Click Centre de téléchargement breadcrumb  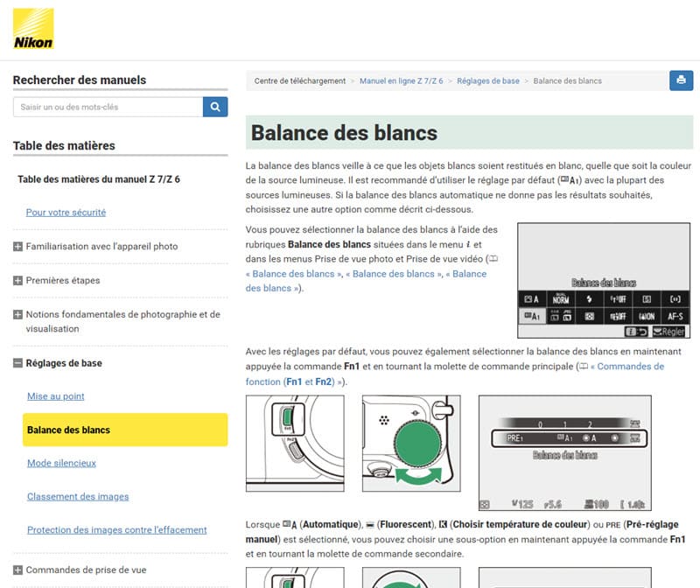pyautogui.click(x=300, y=80)
